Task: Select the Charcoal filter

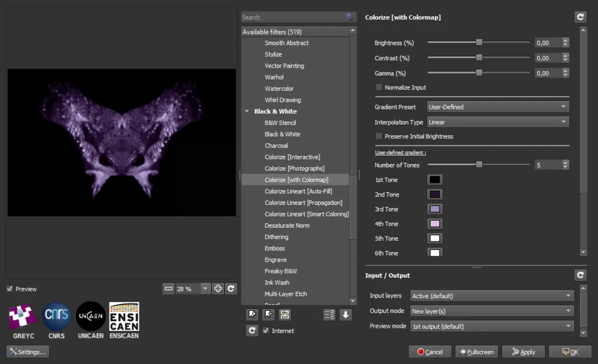Action: pyautogui.click(x=276, y=146)
